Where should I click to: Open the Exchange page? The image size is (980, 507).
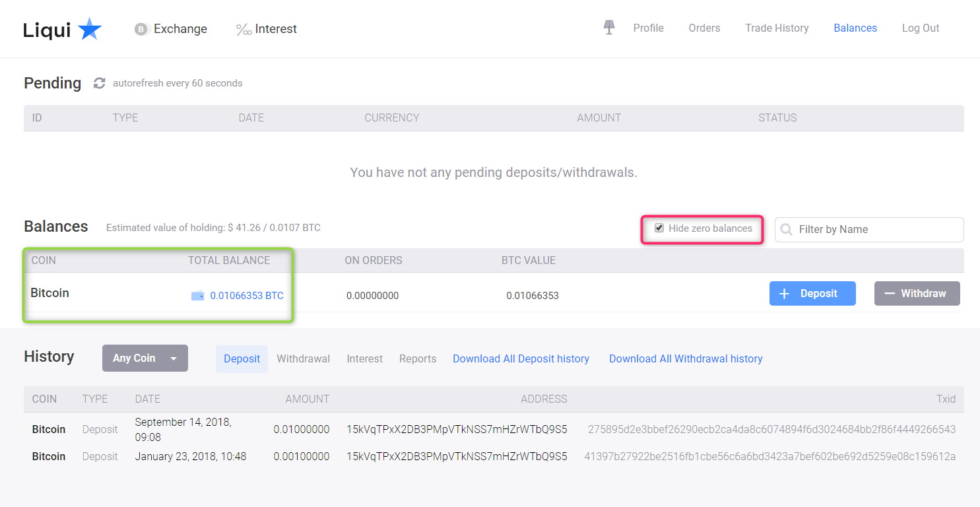(180, 29)
